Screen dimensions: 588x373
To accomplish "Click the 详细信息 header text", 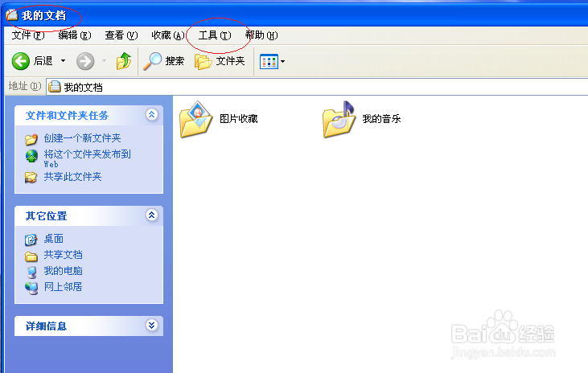I will [x=46, y=326].
